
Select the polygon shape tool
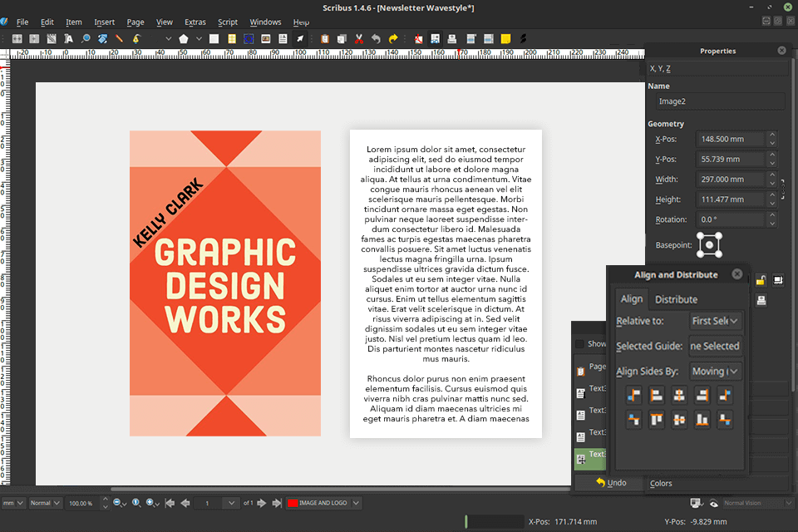click(x=184, y=38)
